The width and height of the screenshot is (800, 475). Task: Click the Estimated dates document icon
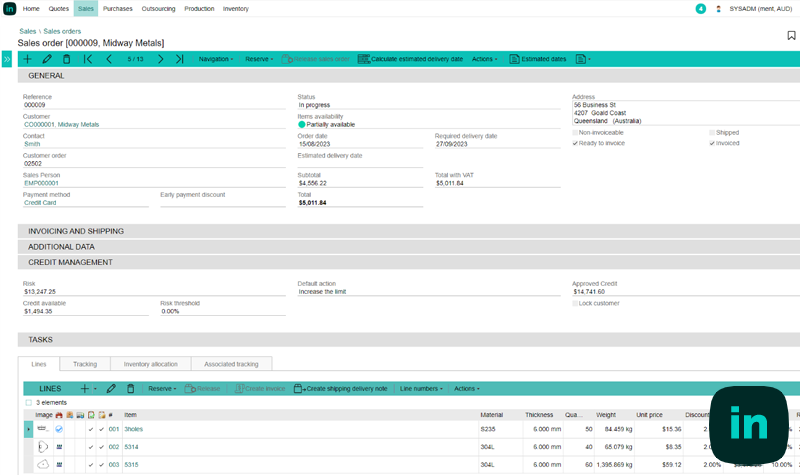[514, 59]
